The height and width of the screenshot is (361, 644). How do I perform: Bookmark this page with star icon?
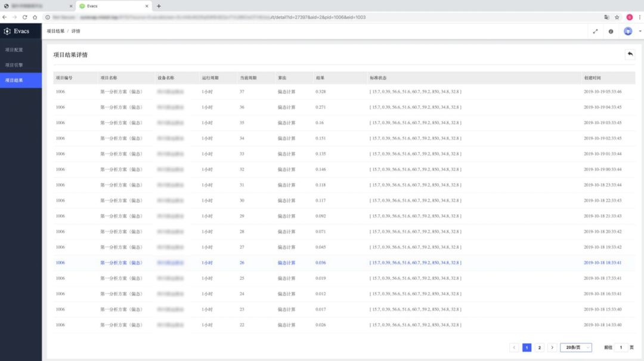617,17
